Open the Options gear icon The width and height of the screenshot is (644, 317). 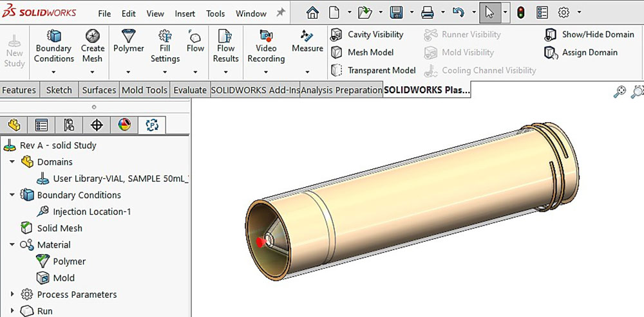click(x=564, y=13)
